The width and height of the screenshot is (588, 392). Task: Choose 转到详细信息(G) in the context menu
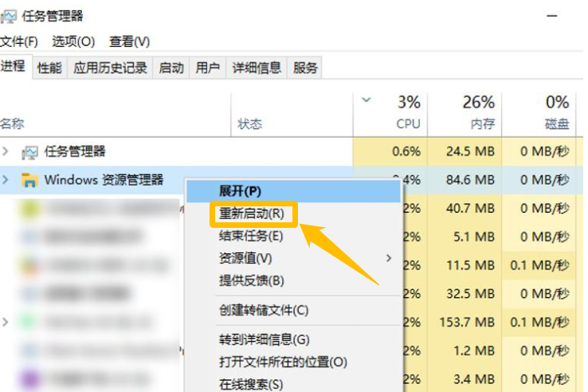tap(294, 339)
